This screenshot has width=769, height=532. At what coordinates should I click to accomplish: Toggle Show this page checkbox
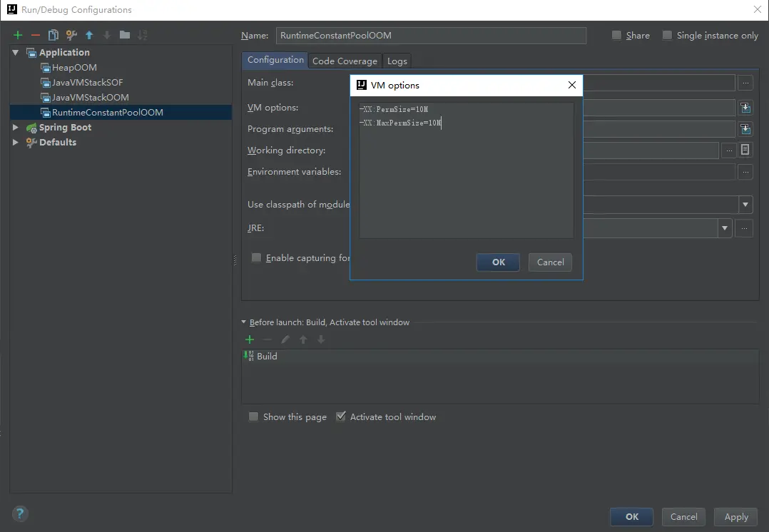253,416
